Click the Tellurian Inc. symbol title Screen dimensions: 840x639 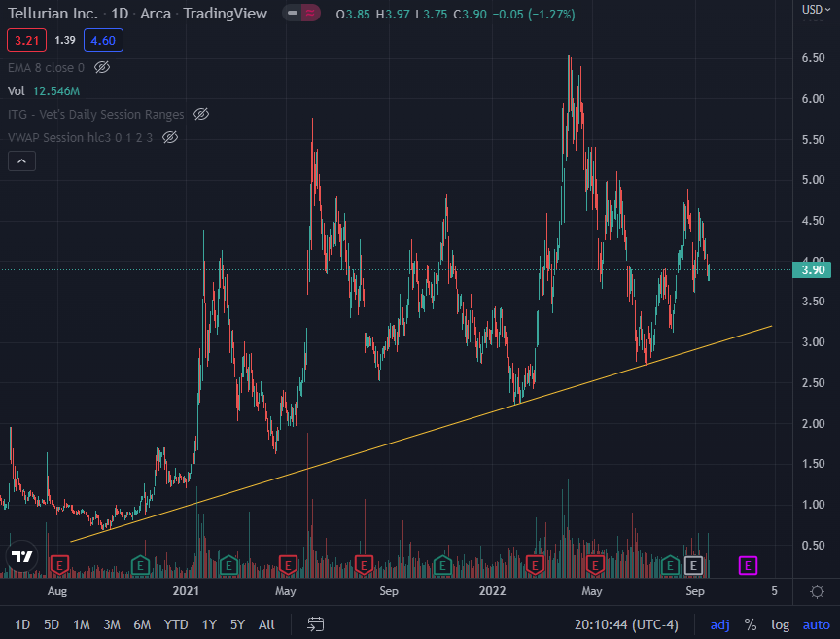coord(52,13)
